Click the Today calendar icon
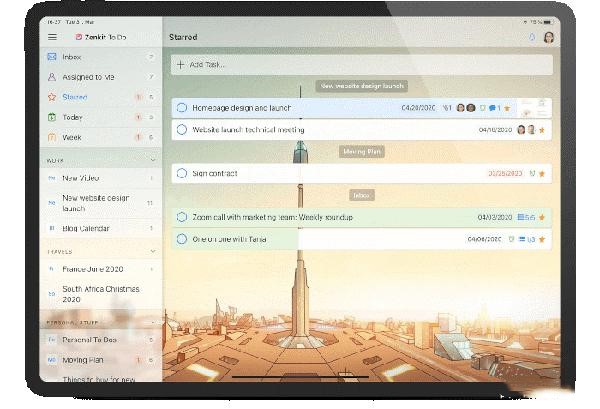 pyautogui.click(x=52, y=117)
